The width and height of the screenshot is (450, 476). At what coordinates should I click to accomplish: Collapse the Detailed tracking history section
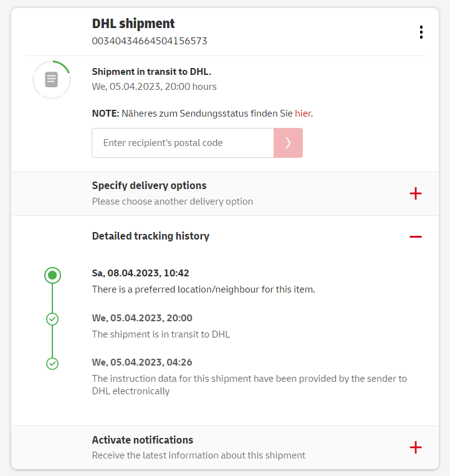(x=151, y=236)
